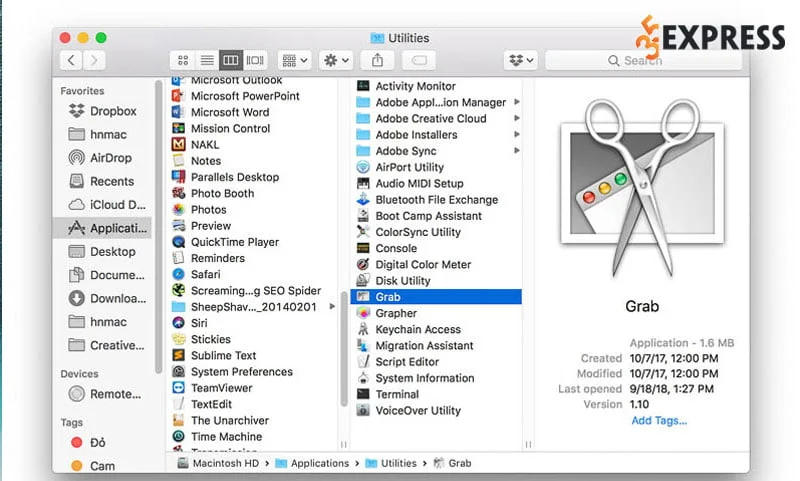Expand the SheepShaver folder arrow
Viewport: 800px width, 481px height.
[x=332, y=307]
